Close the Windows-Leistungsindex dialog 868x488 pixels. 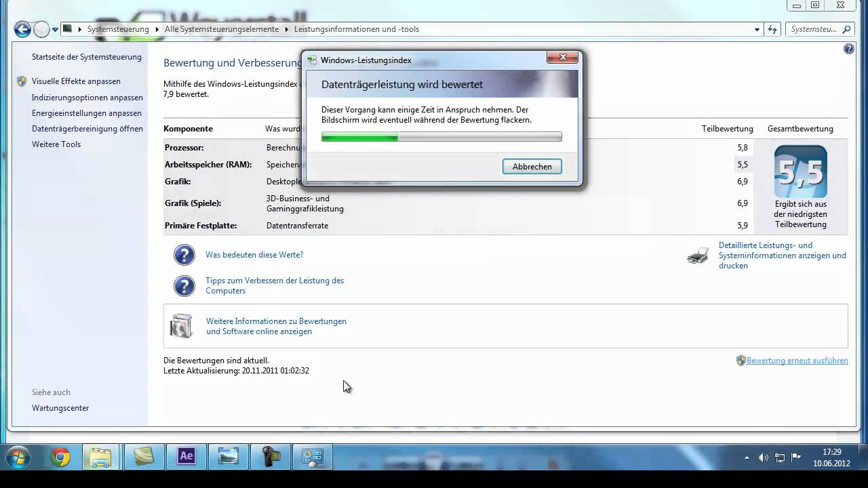tap(561, 58)
